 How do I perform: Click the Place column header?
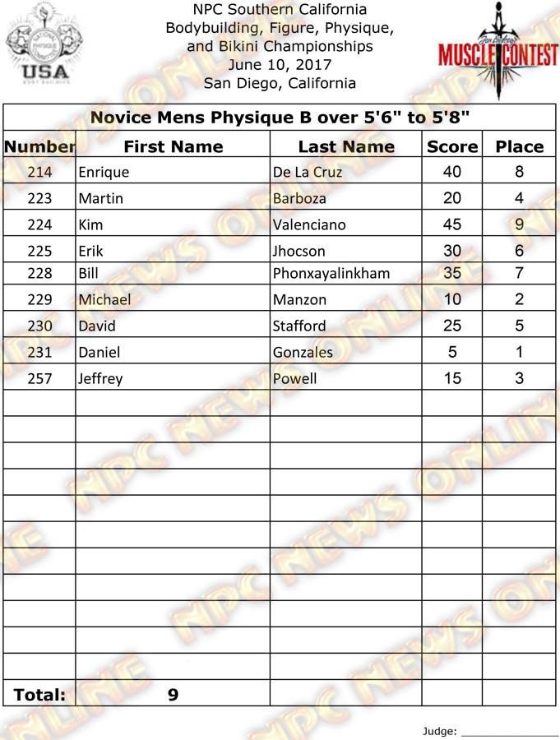pos(519,146)
